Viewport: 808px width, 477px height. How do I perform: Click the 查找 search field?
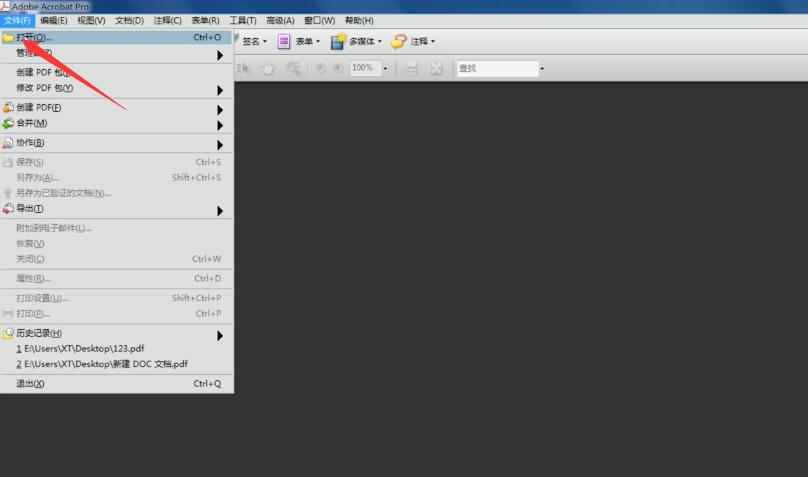pos(498,69)
